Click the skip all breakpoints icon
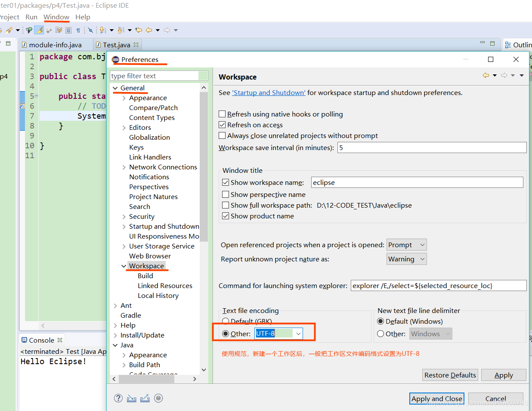The width and height of the screenshot is (532, 411). [x=90, y=30]
